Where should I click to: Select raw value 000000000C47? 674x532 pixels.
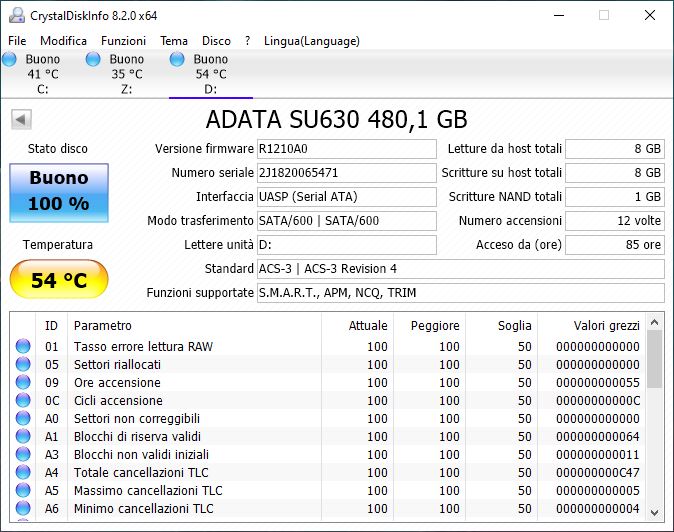point(598,473)
